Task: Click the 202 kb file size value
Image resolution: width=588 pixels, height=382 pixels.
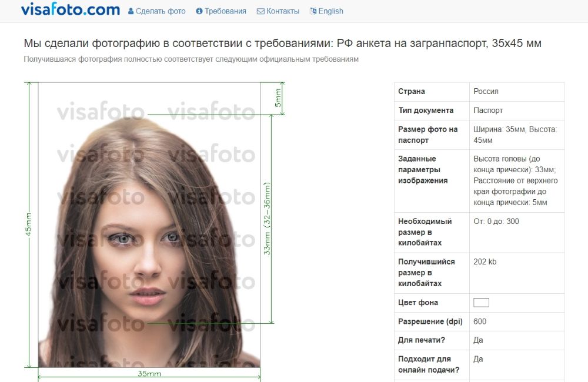Action: point(485,262)
